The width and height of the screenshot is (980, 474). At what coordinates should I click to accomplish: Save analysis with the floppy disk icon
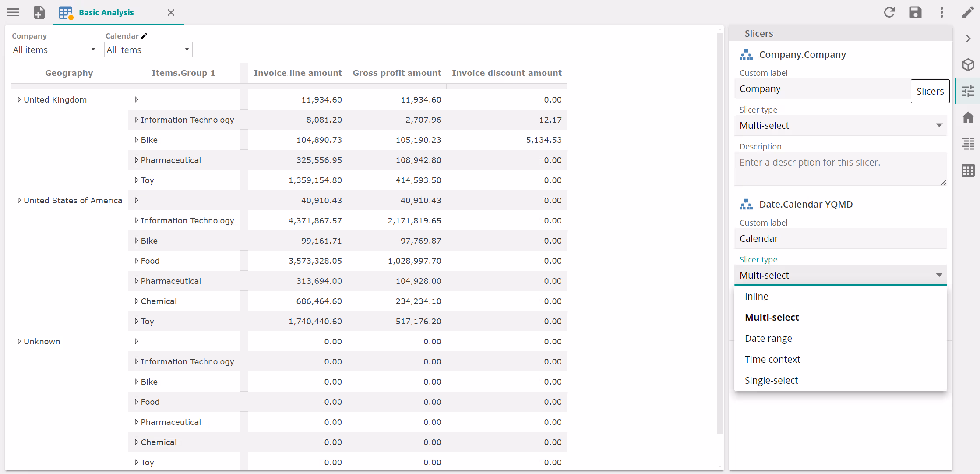(915, 12)
